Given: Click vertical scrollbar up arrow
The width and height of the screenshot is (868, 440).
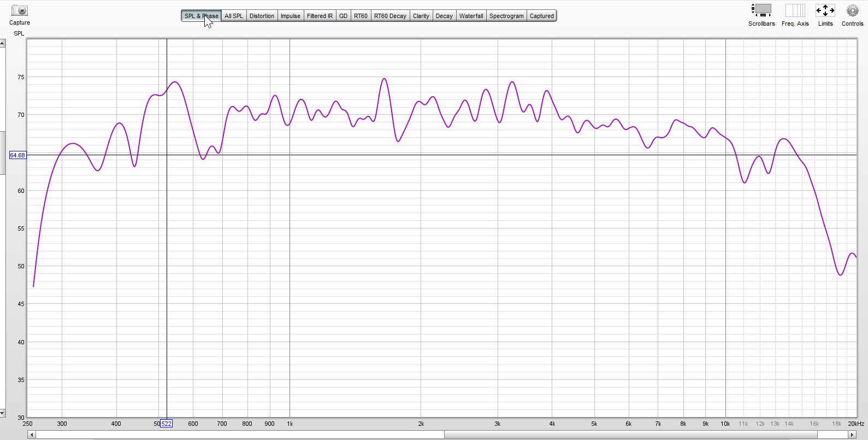Looking at the screenshot, I should pyautogui.click(x=3, y=43).
